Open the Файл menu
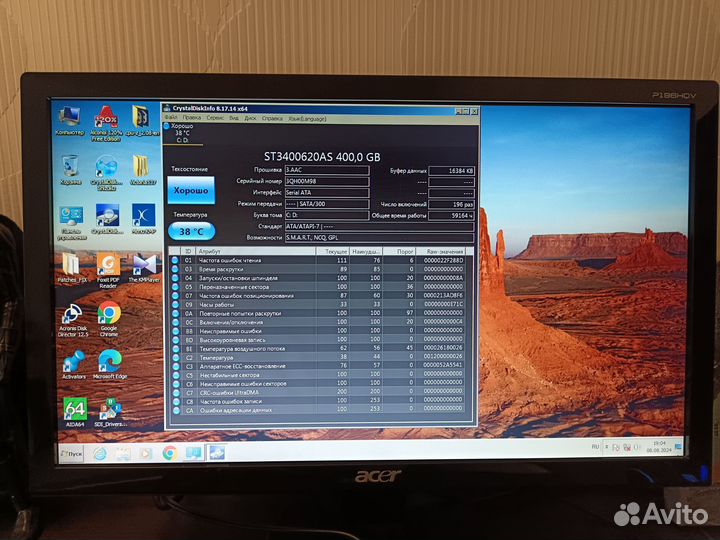The height and width of the screenshot is (540, 720). pyautogui.click(x=173, y=117)
